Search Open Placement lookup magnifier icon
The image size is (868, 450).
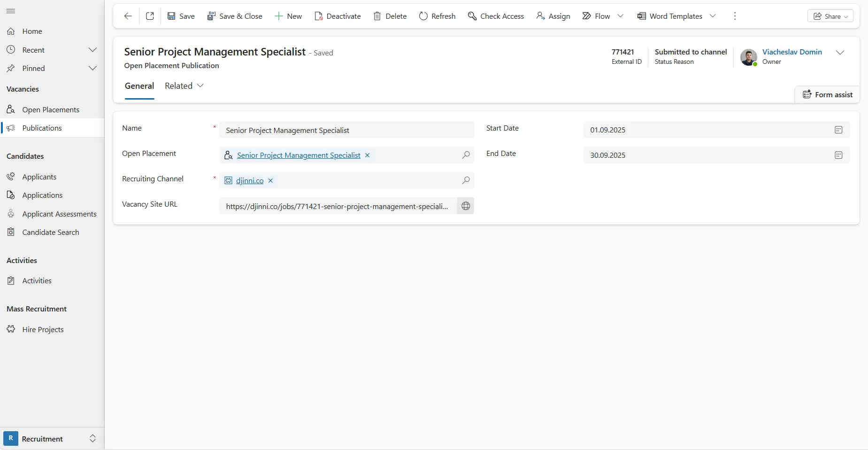[466, 155]
